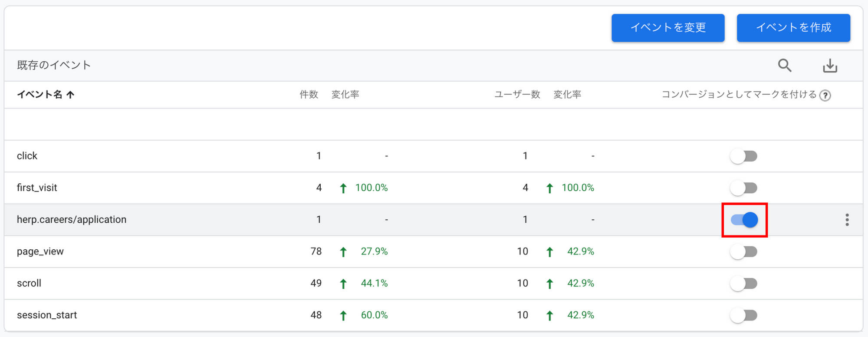This screenshot has height=337, width=868.
Task: Open more options for herp.careers/application row
Action: click(x=847, y=220)
